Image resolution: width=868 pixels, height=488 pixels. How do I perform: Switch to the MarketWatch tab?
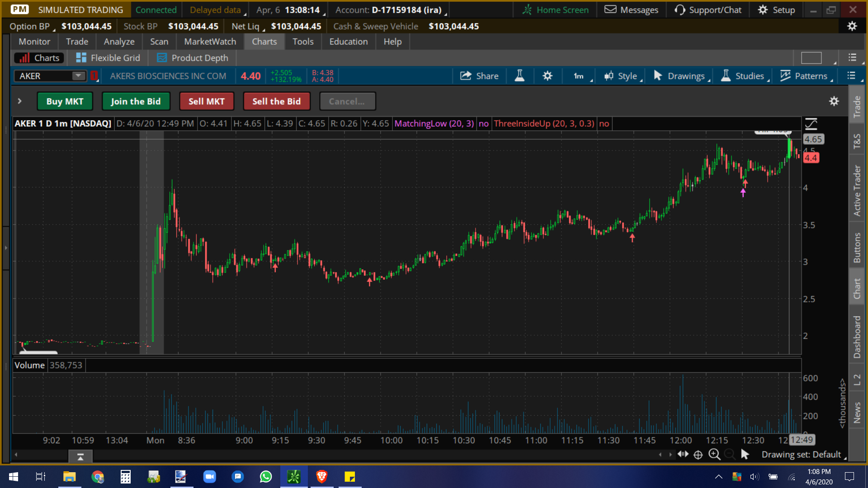(210, 41)
